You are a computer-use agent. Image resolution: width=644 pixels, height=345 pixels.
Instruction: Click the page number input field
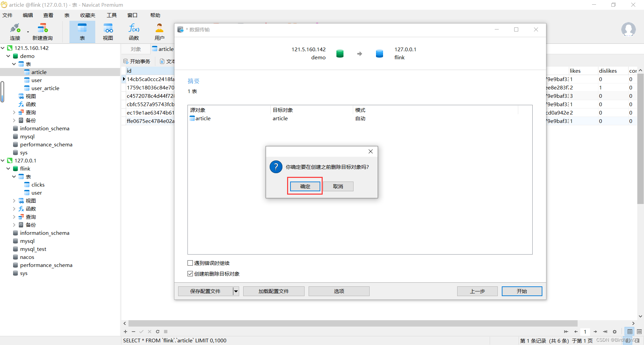click(x=585, y=332)
